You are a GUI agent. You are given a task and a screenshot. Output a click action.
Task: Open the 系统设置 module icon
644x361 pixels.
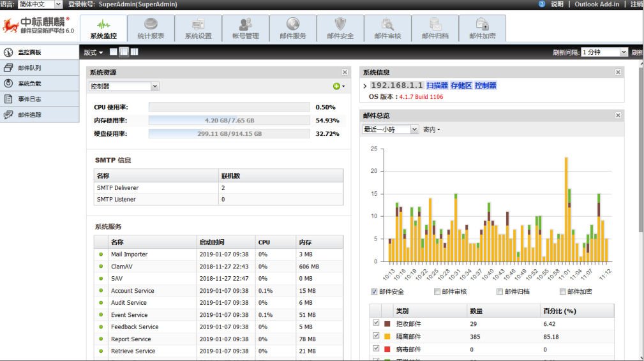[x=198, y=25]
